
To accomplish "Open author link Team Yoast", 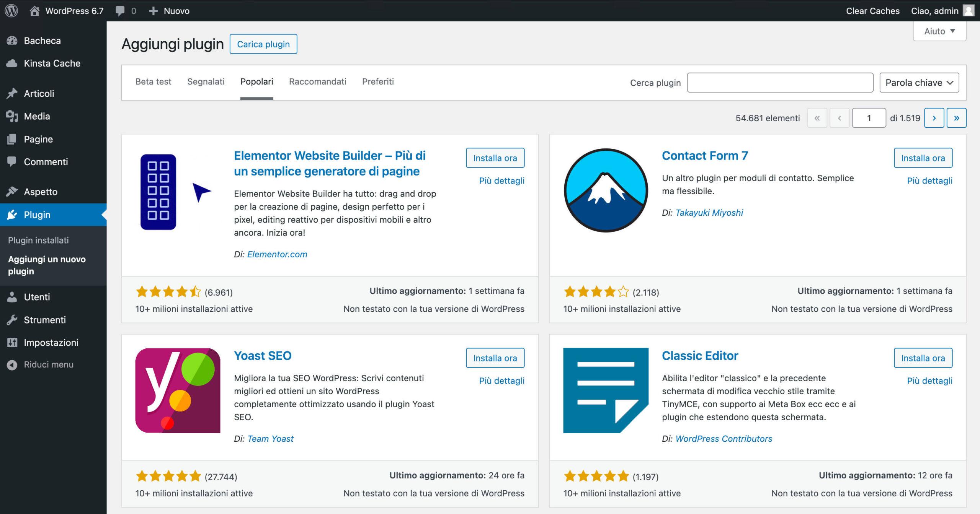I will (x=270, y=439).
